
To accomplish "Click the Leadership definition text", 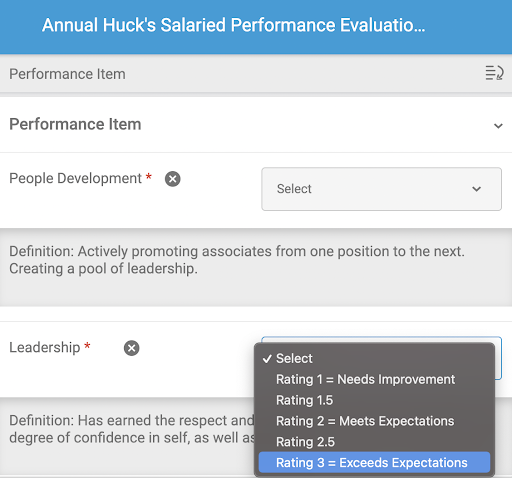I will [131, 429].
